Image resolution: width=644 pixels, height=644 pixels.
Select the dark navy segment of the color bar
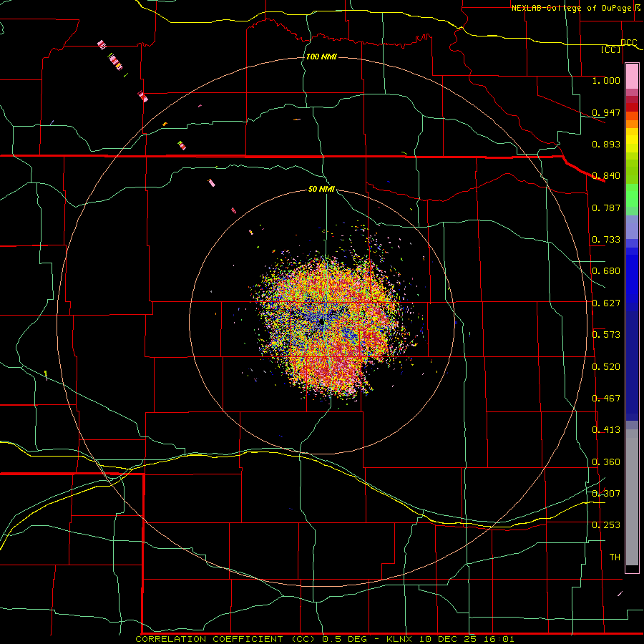click(632, 366)
